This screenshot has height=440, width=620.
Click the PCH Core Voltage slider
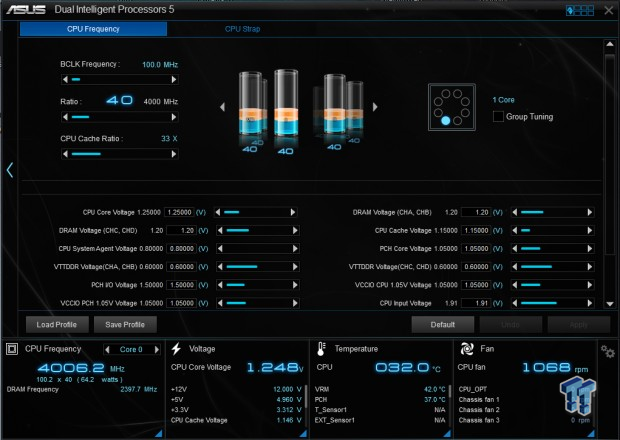[552, 249]
